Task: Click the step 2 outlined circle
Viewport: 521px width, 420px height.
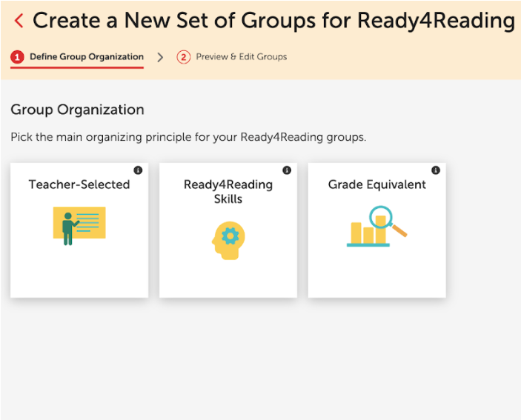Action: (x=183, y=57)
